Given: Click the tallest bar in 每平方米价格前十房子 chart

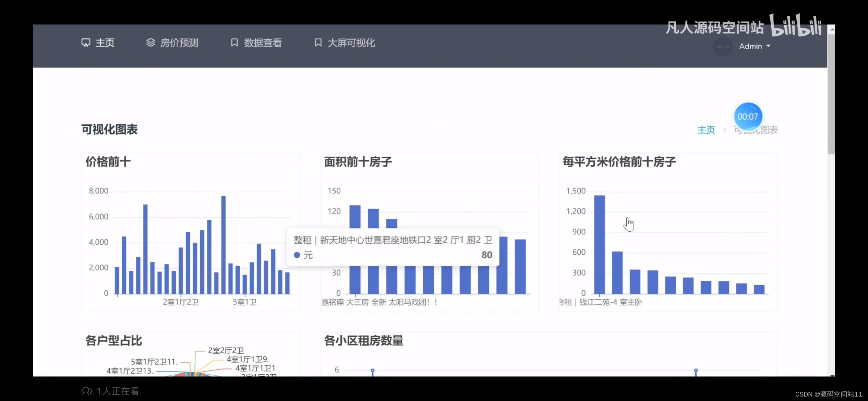Looking at the screenshot, I should click(x=599, y=244).
